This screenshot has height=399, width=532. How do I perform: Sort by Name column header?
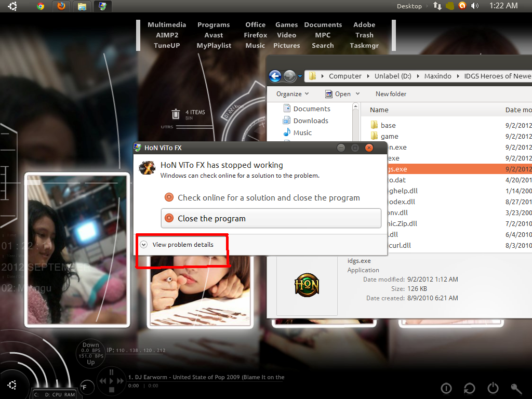pyautogui.click(x=379, y=110)
